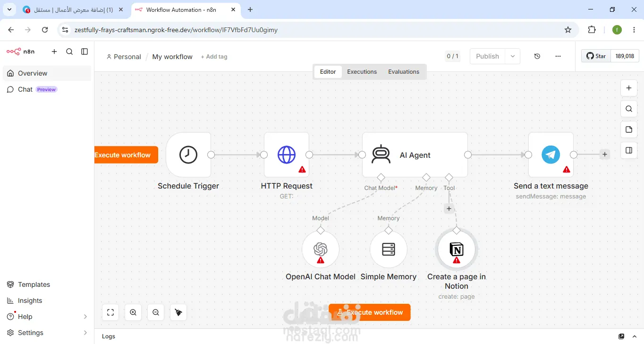Close the Workflow Automation - n8n tab
This screenshot has width=644, height=344.
click(233, 10)
